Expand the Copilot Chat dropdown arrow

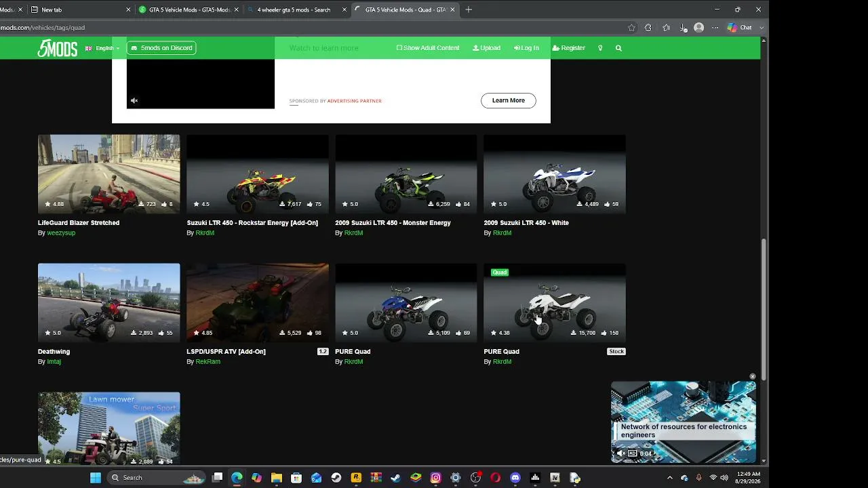[x=762, y=28]
